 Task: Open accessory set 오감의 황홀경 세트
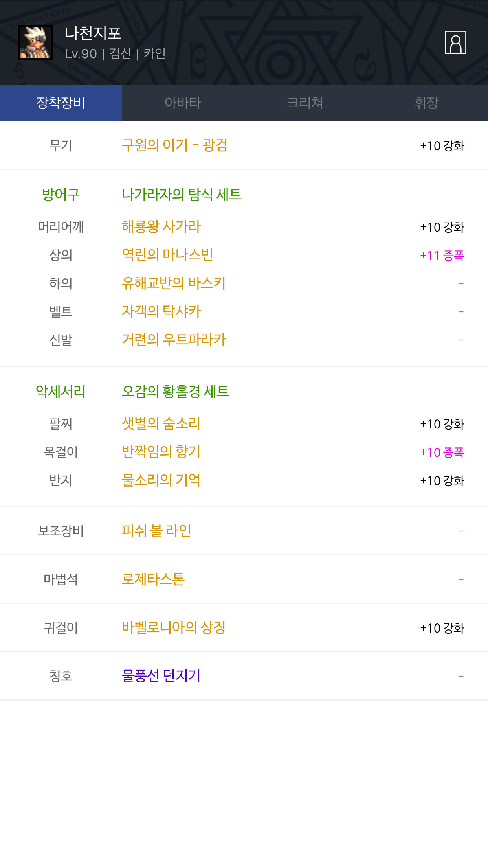tap(175, 392)
